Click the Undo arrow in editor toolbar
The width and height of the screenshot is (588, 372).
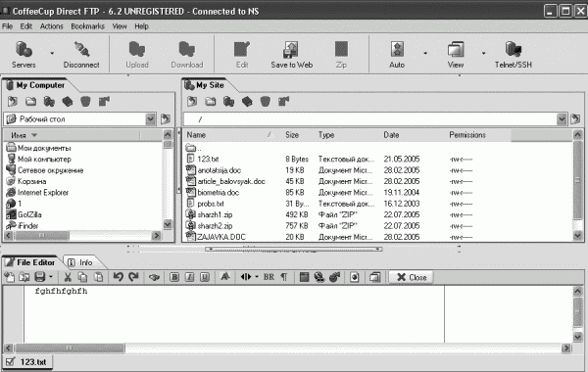119,277
